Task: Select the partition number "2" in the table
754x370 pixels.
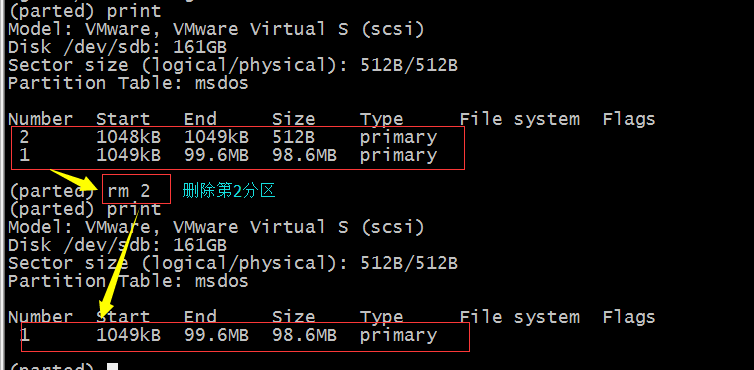Action: tap(24, 137)
